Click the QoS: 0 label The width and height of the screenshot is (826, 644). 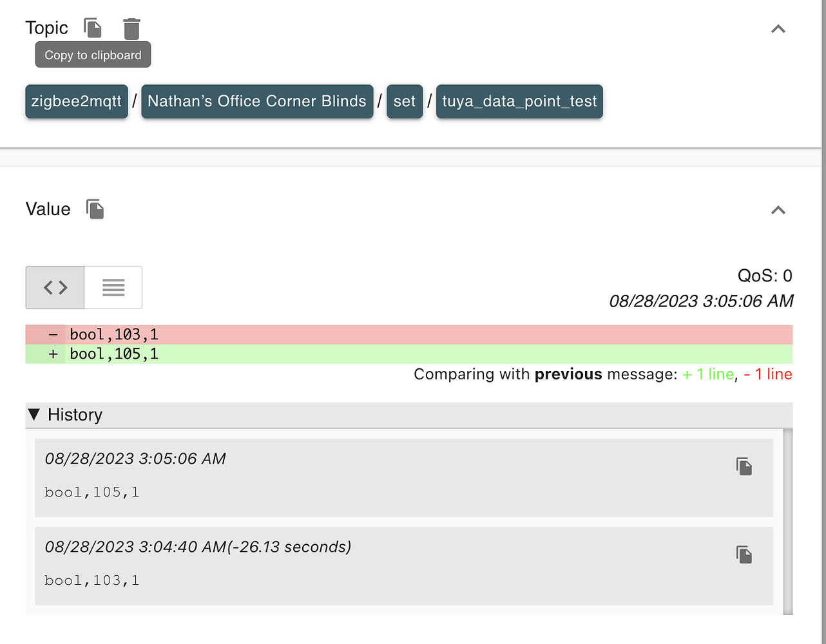(x=765, y=276)
